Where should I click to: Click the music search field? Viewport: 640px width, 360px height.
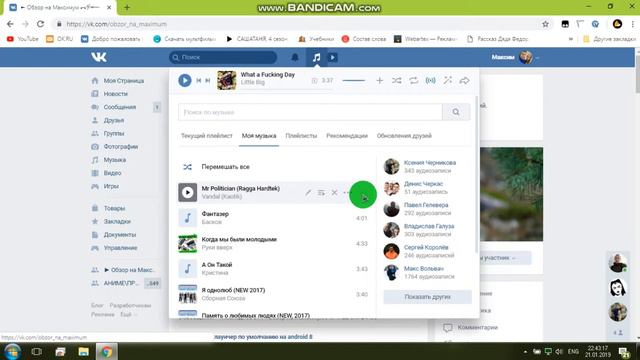coord(310,112)
